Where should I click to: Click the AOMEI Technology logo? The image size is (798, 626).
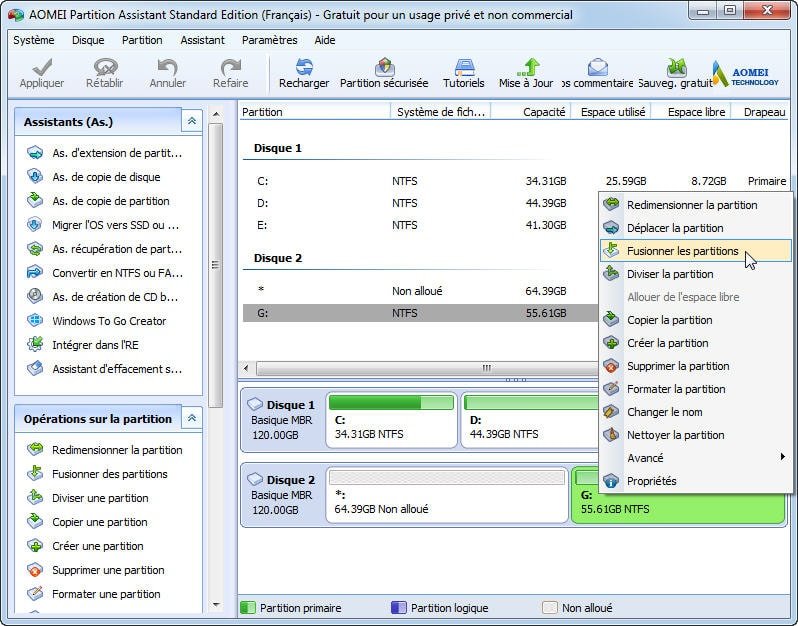(x=746, y=74)
